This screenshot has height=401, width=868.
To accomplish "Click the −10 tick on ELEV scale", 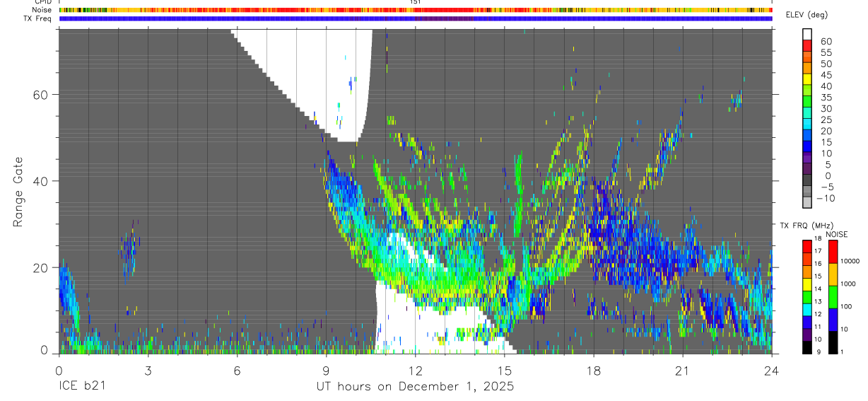I will point(825,198).
